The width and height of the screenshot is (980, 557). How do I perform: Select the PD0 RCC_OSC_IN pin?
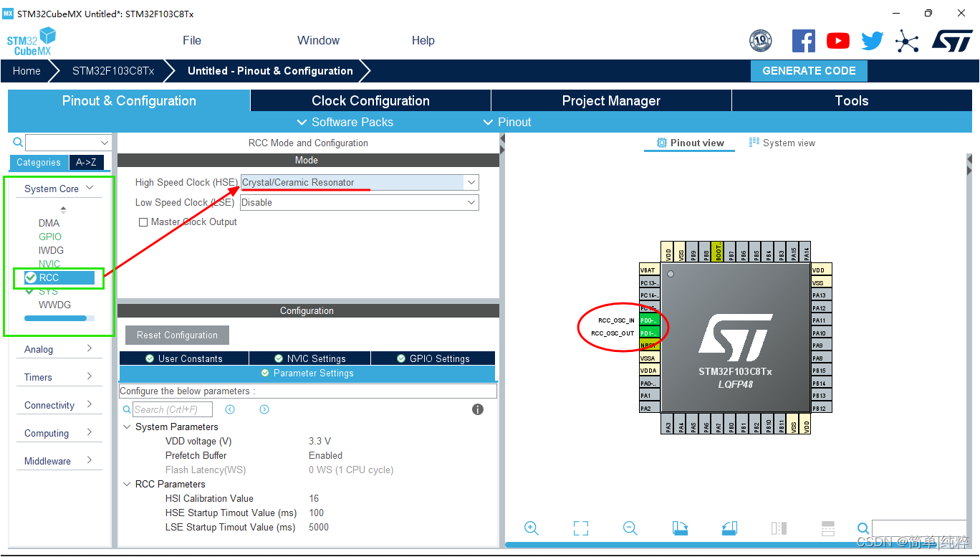coord(649,320)
